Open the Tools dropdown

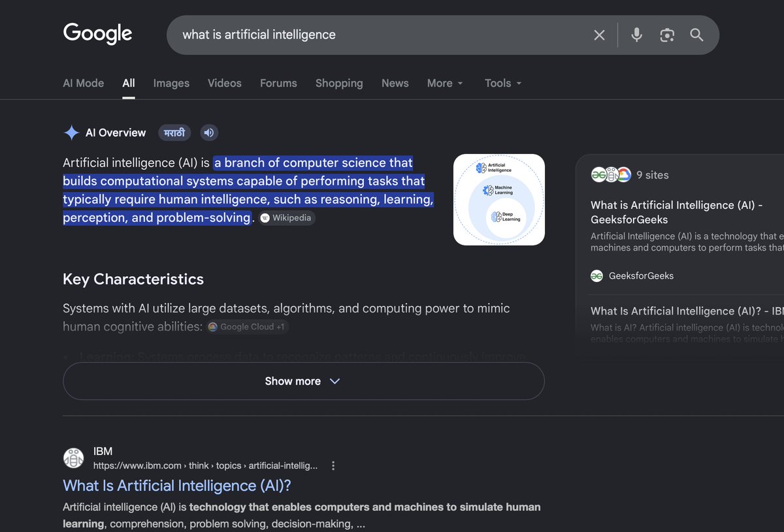tap(503, 83)
